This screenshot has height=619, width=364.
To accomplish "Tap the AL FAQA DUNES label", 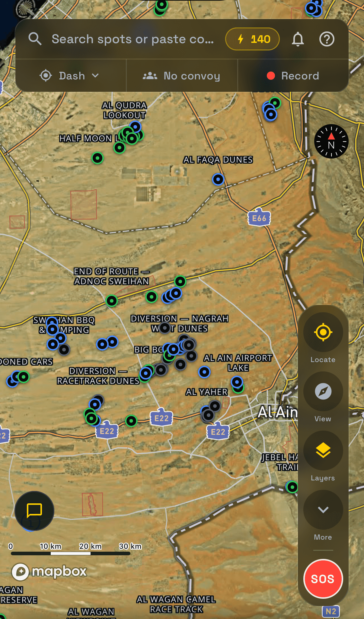I will pyautogui.click(x=218, y=160).
